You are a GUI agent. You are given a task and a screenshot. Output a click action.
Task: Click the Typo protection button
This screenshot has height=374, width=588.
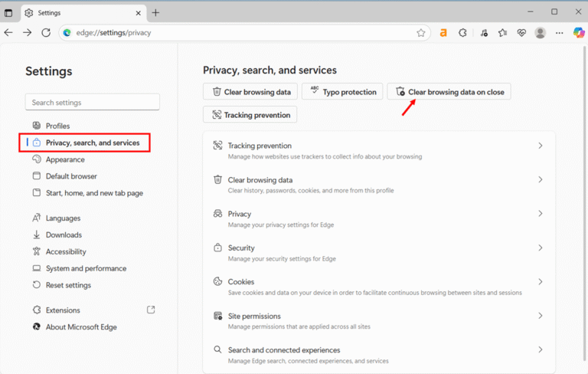click(342, 92)
